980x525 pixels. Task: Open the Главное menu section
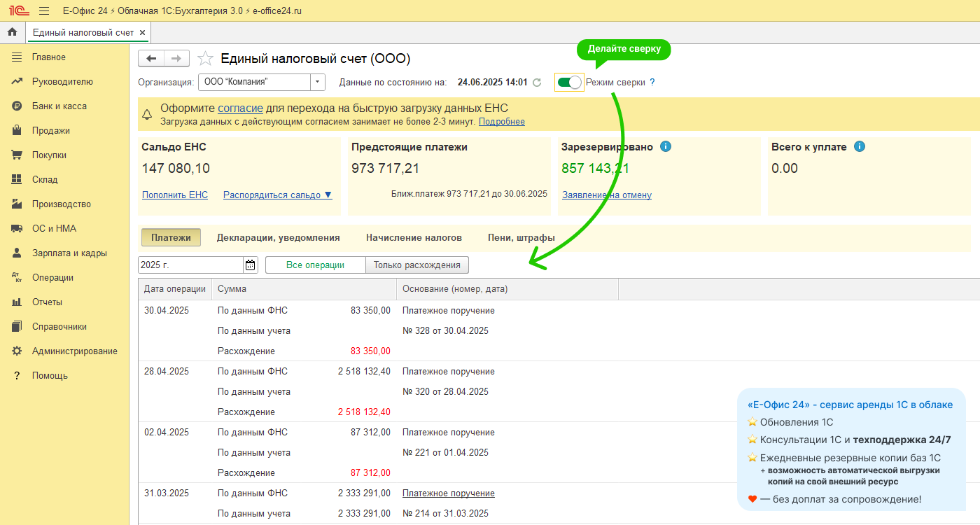[x=49, y=57]
